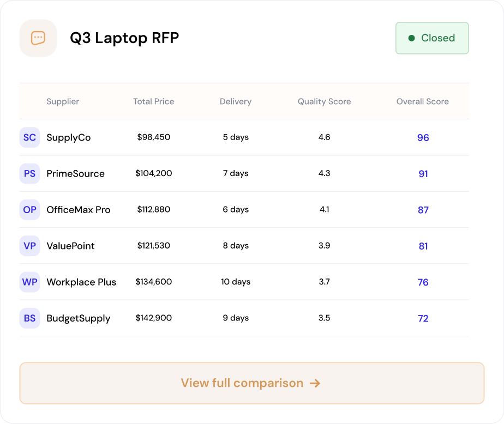Select the SC supplier avatar badge
The height and width of the screenshot is (424, 504).
tap(29, 137)
